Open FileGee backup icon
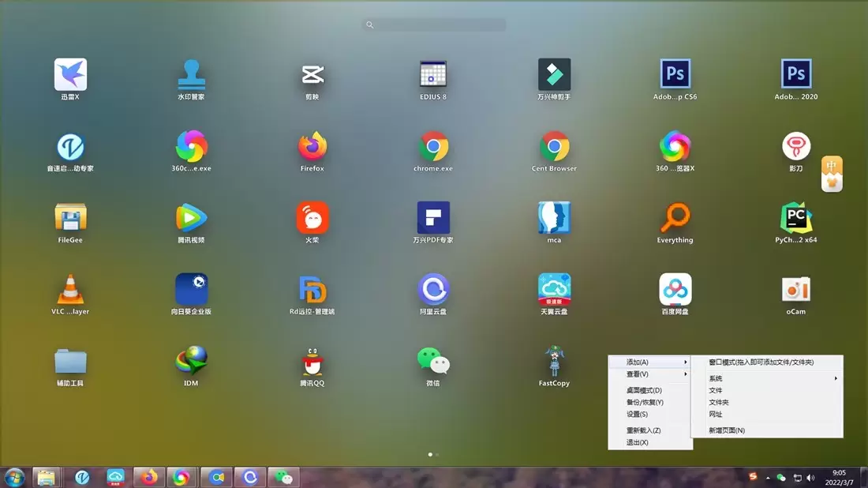Screen dimensions: 868x488 70,218
